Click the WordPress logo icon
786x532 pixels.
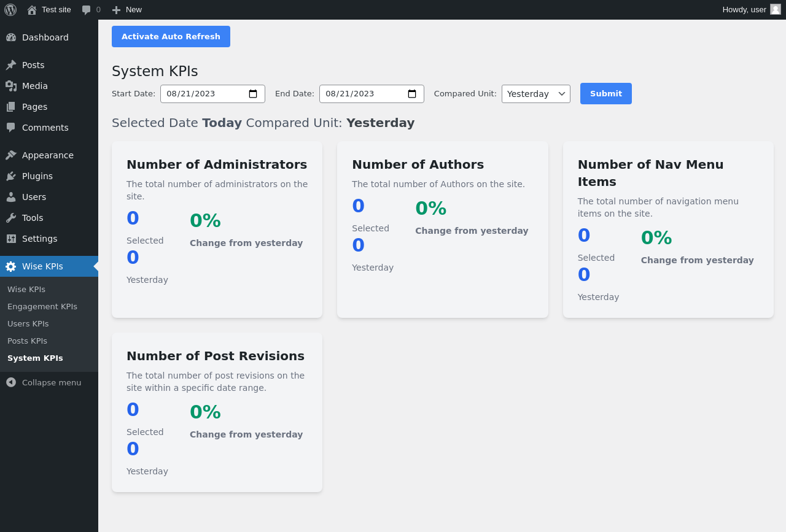[x=10, y=10]
